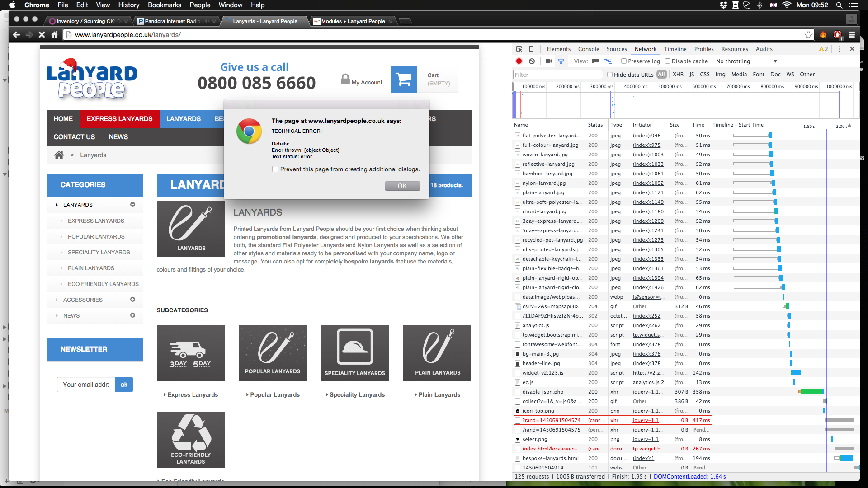The width and height of the screenshot is (868, 488).
Task: Go to EXPRESS LANYARDS nav item
Action: pos(119,119)
